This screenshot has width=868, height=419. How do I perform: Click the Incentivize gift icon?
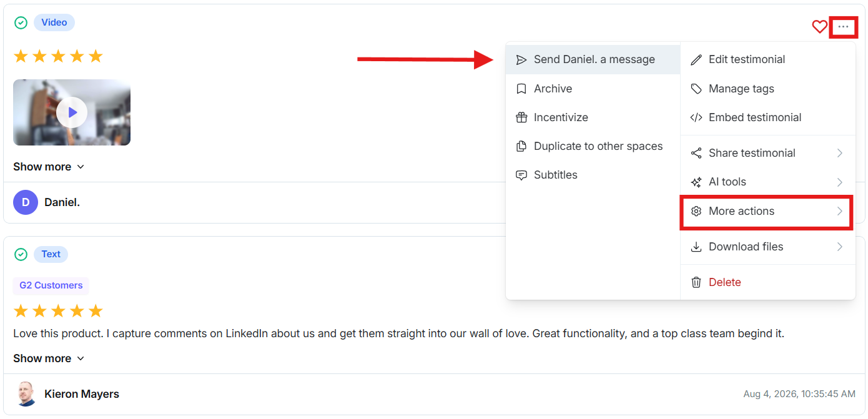pyautogui.click(x=521, y=117)
